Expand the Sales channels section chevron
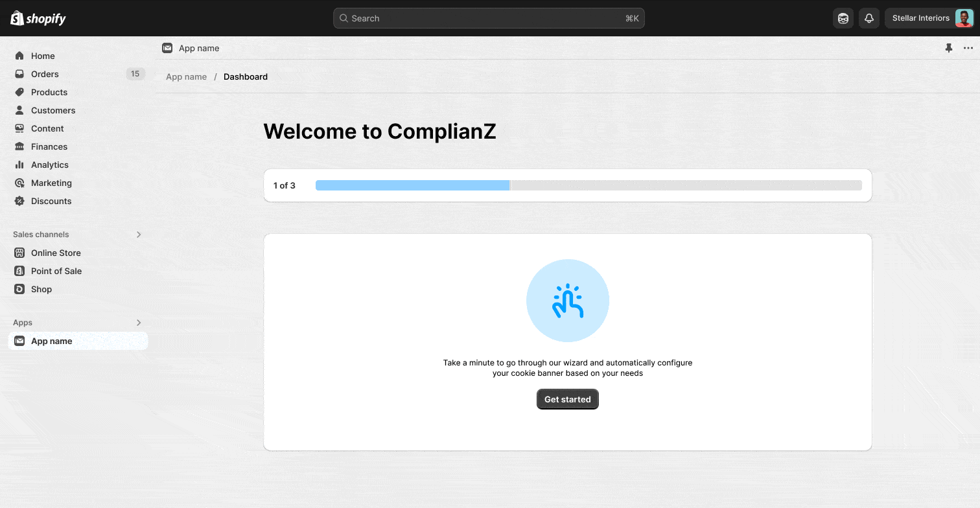 (139, 235)
